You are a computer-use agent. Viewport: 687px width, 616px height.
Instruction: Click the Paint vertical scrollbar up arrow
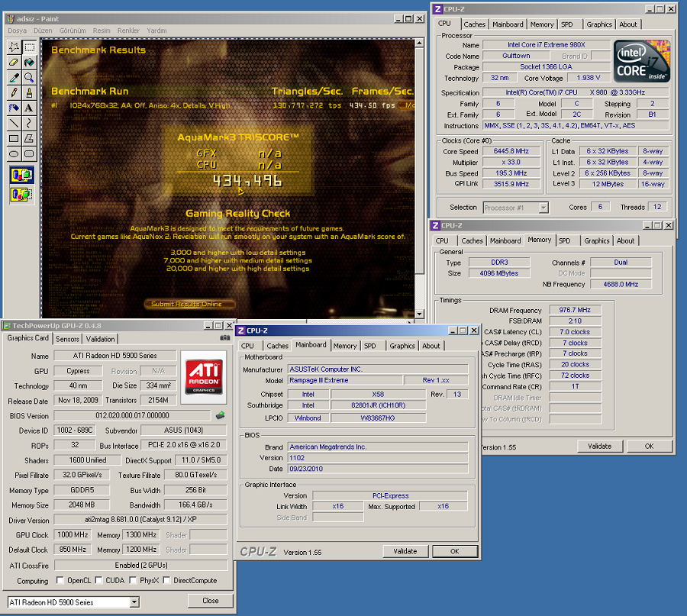419,43
